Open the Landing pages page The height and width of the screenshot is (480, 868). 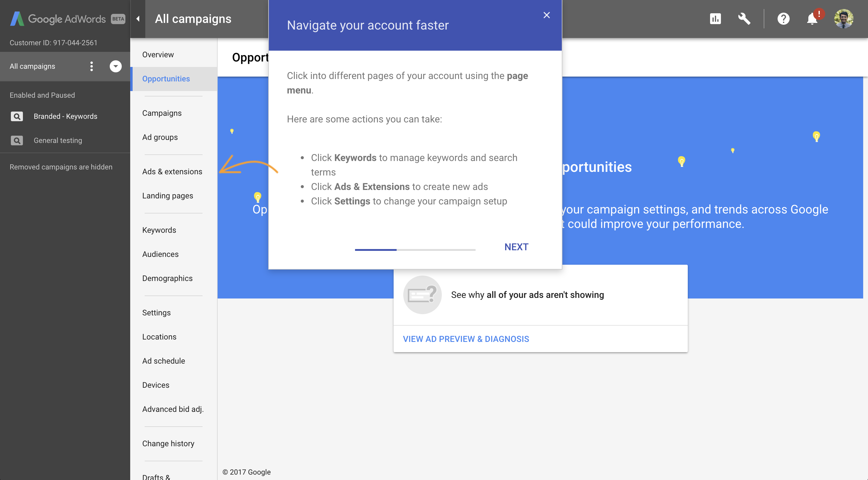tap(168, 196)
